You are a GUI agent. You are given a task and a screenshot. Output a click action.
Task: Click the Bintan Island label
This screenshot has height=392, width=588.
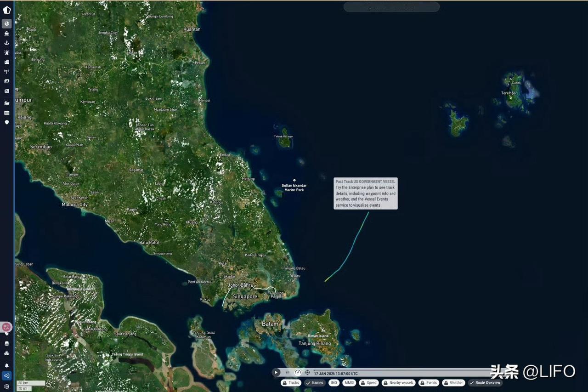click(x=318, y=336)
